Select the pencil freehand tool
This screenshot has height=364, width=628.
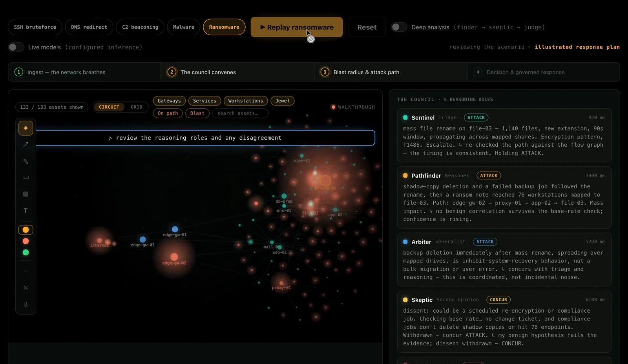[26, 161]
